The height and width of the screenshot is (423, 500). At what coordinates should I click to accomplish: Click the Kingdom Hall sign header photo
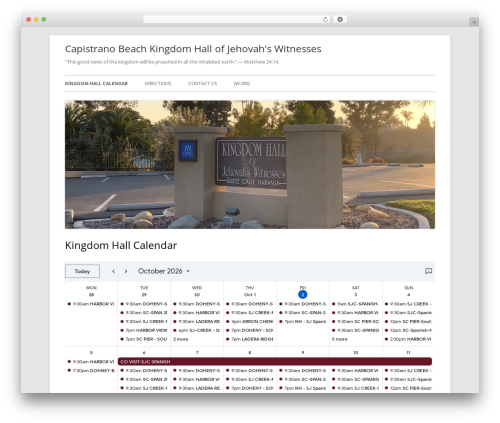click(250, 165)
